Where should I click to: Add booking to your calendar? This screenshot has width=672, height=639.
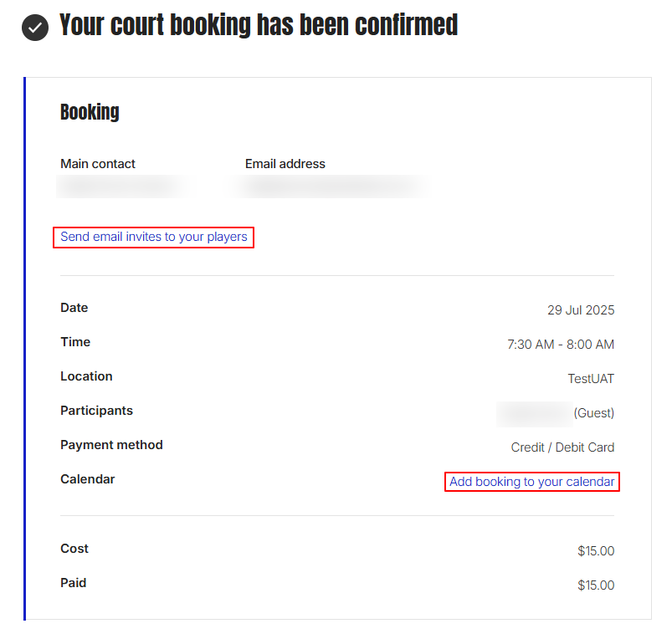(x=531, y=482)
